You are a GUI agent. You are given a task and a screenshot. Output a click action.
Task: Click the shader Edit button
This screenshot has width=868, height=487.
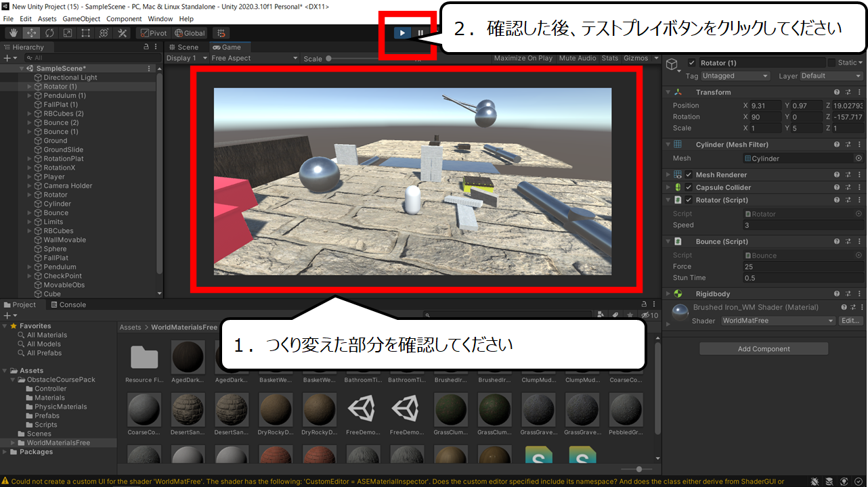[x=851, y=321]
